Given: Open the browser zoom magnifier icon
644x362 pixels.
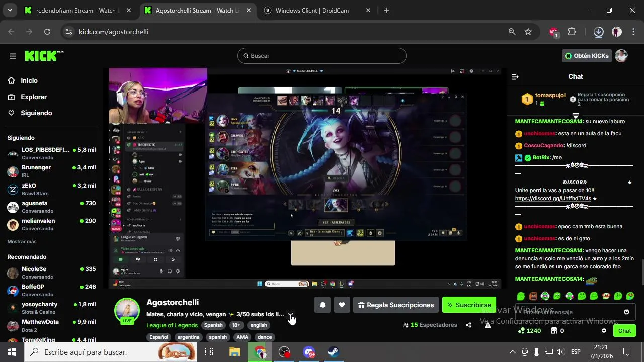Looking at the screenshot, I should pos(512,32).
